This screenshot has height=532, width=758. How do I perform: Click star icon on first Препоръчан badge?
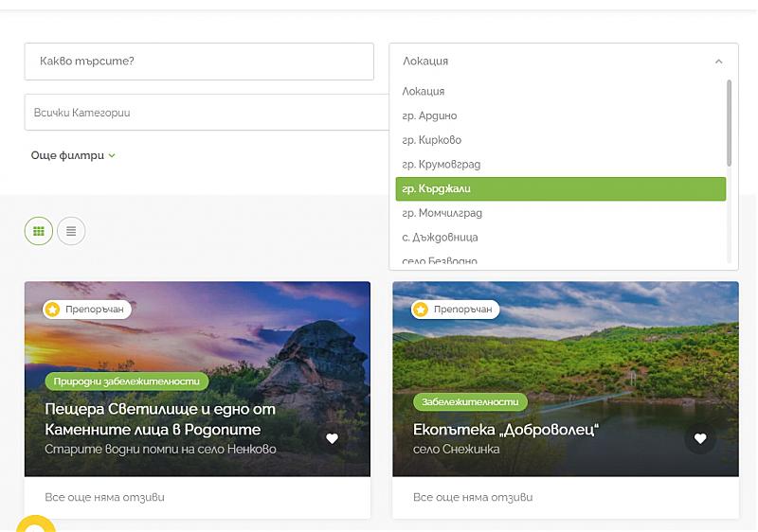point(53,310)
